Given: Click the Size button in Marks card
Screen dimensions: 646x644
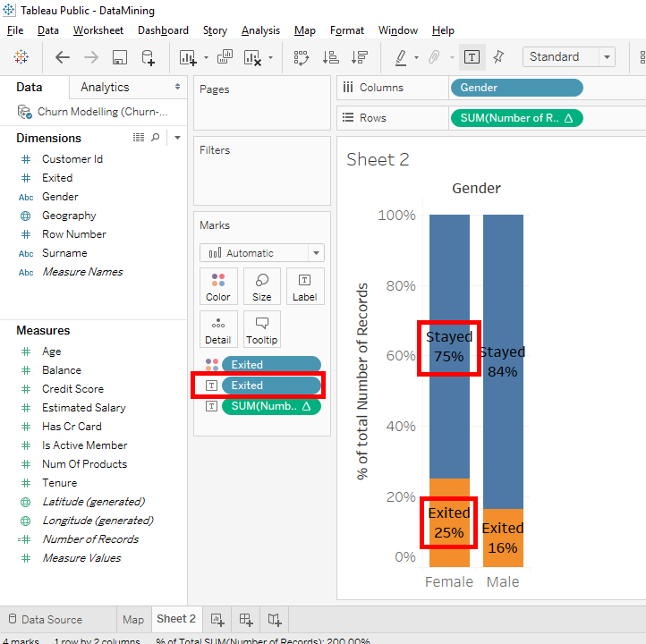Looking at the screenshot, I should 262,285.
